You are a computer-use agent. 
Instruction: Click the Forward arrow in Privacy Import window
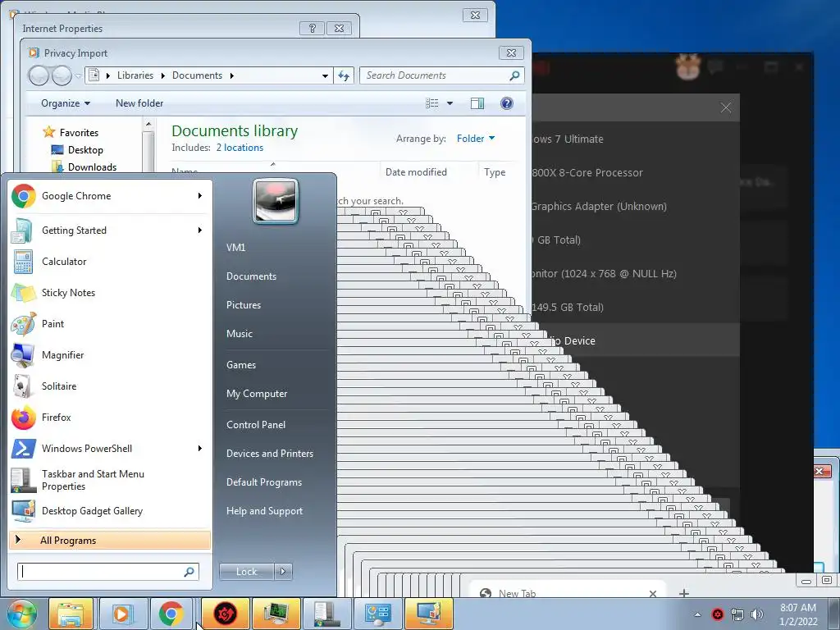[62, 75]
